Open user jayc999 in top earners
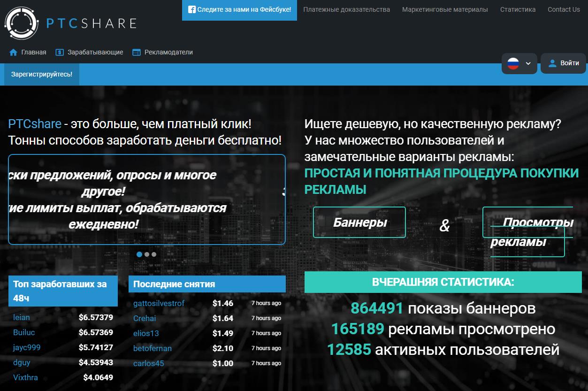Screen dimensions: 588x391 click(27, 348)
